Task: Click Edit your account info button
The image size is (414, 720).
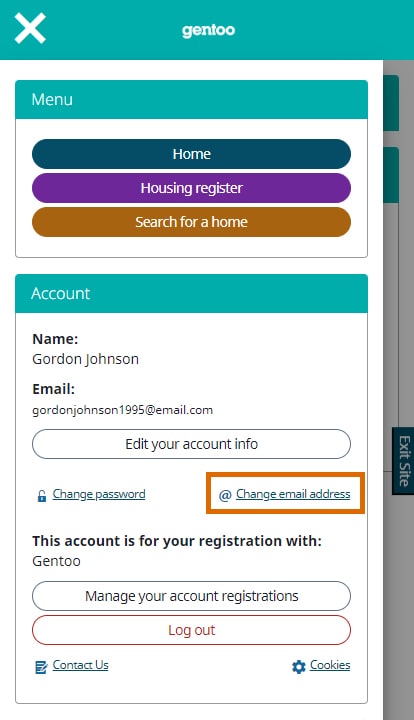Action: click(191, 444)
